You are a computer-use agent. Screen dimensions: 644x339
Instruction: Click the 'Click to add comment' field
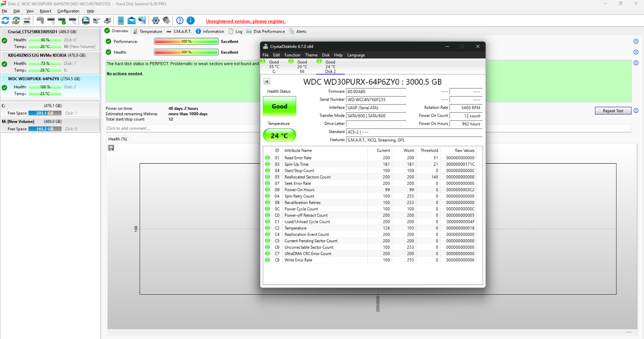pos(129,129)
